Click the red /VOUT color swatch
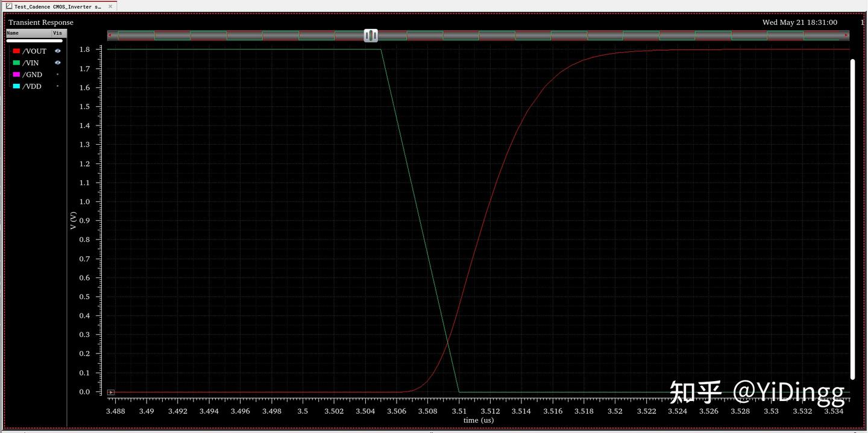Screen dimensions: 868x433 click(16, 51)
